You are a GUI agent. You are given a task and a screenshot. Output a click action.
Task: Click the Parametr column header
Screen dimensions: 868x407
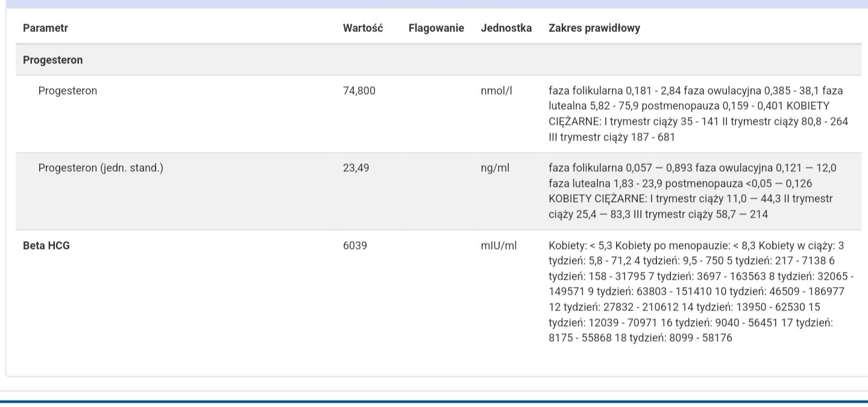45,28
